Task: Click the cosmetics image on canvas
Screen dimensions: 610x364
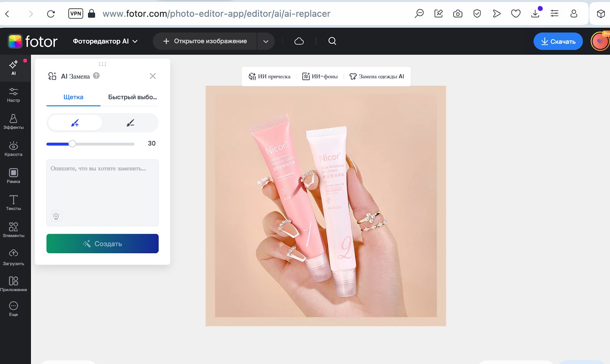Action: click(x=326, y=206)
